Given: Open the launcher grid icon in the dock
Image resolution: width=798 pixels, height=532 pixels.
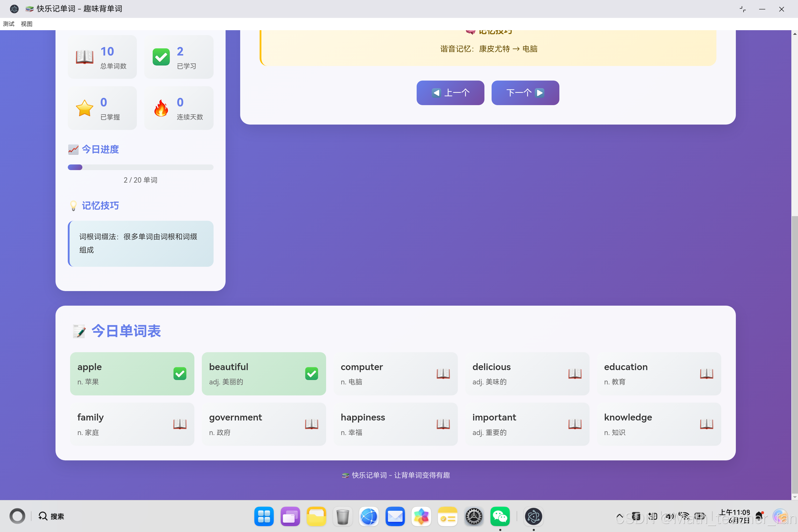Looking at the screenshot, I should 264,516.
